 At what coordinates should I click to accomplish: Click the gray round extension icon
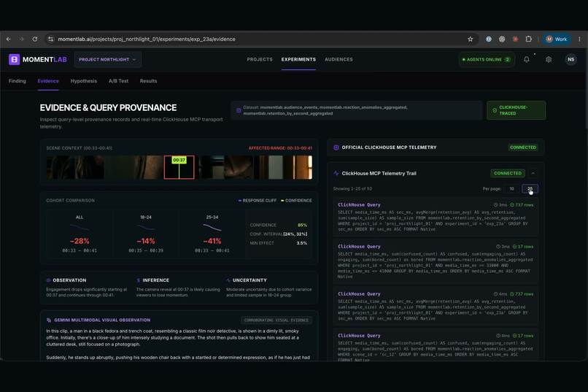(x=502, y=39)
